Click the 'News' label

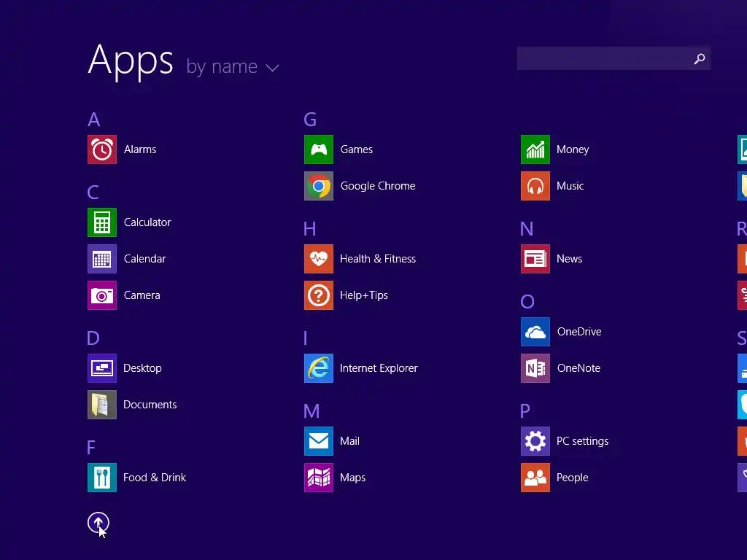pos(569,259)
